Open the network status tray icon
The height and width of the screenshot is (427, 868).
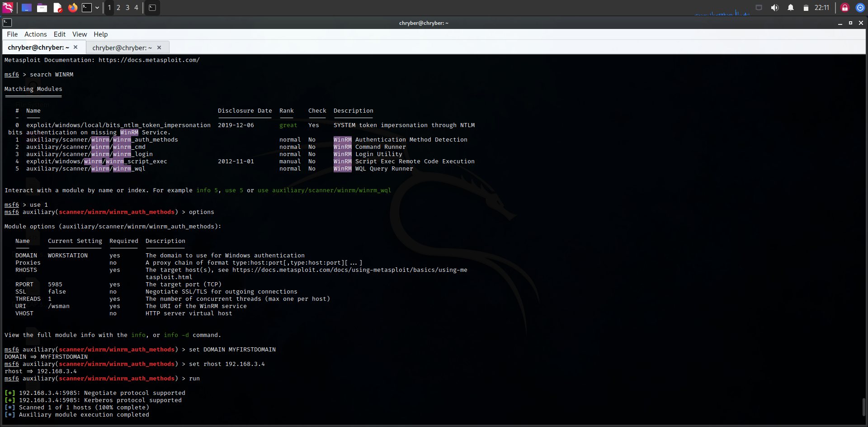pos(759,8)
